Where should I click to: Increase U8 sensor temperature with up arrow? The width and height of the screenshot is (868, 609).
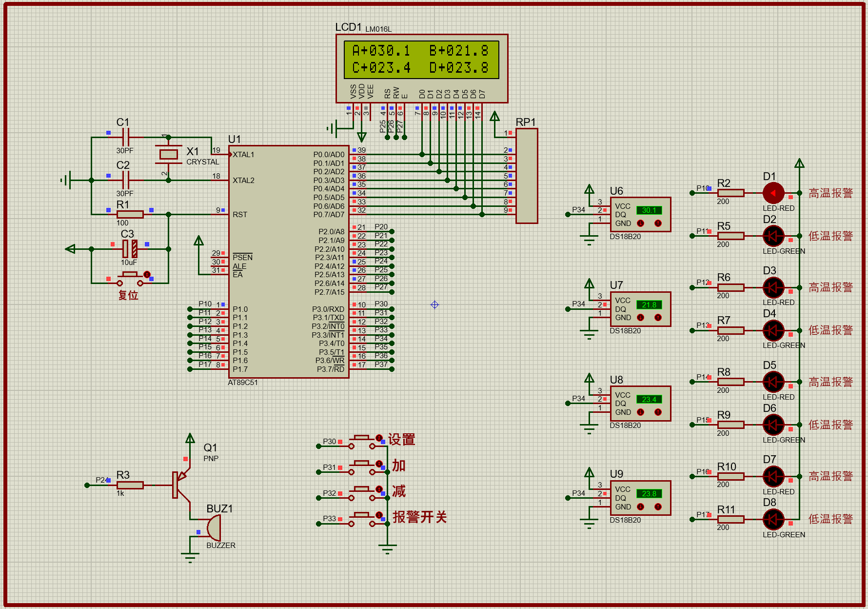tap(658, 412)
